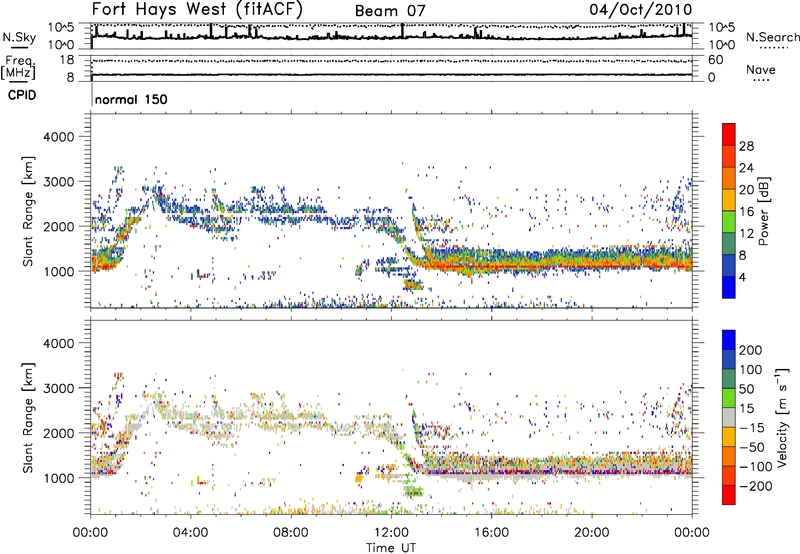Click the 'Power [dB]' color bar label

click(763, 211)
